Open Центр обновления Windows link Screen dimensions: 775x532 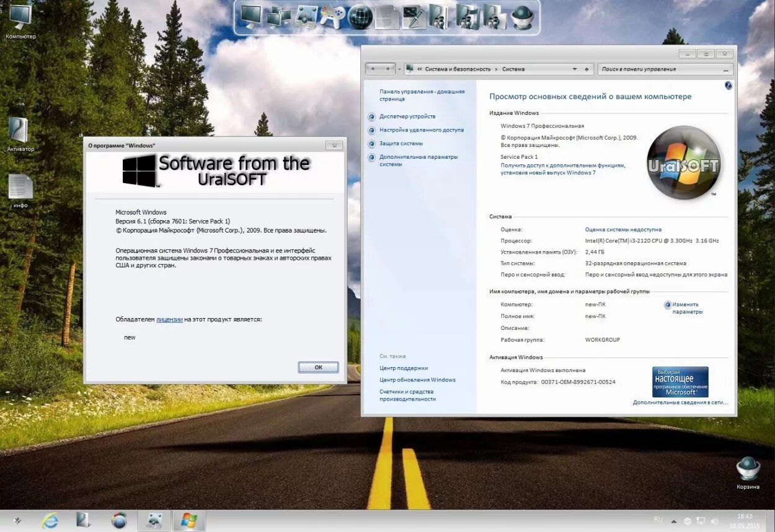417,380
